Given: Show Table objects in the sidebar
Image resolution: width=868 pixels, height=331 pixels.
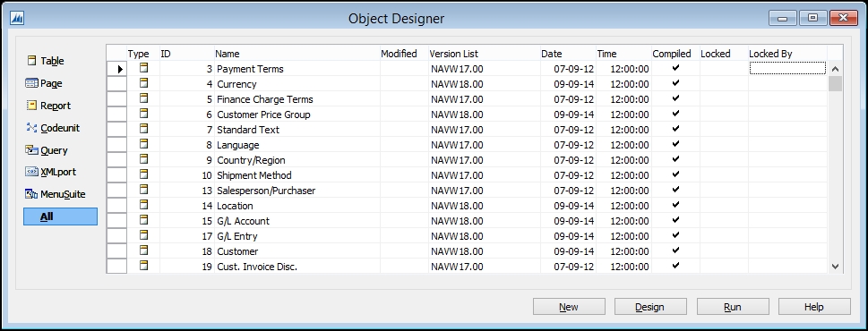Looking at the screenshot, I should click(x=46, y=61).
